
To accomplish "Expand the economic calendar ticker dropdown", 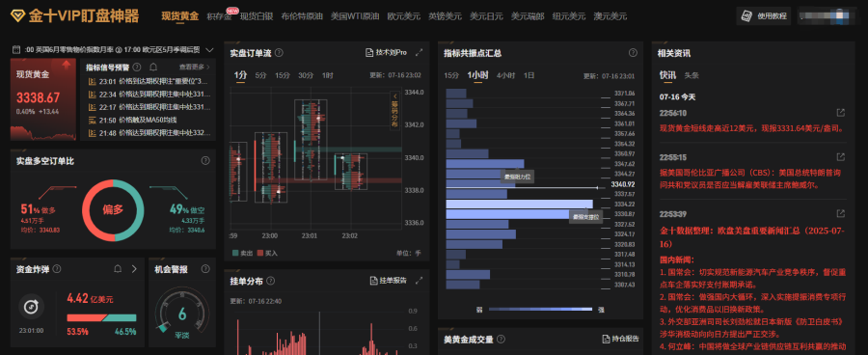I will click(209, 50).
